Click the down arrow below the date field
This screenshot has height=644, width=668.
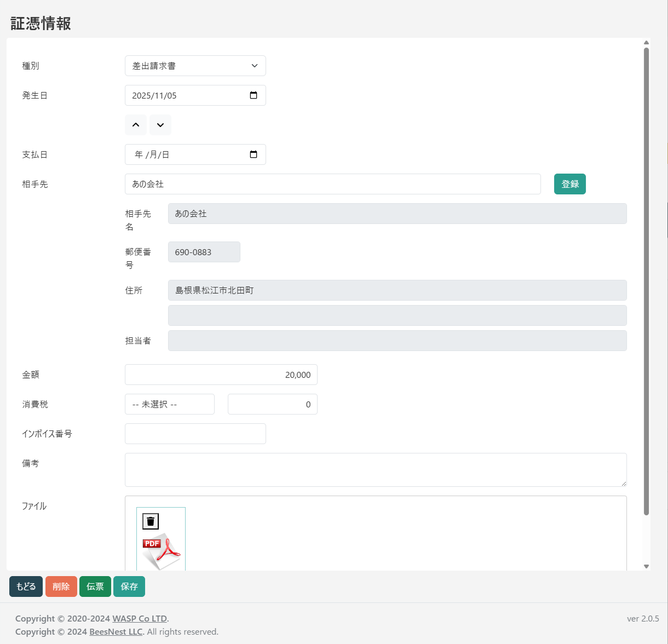pos(160,125)
